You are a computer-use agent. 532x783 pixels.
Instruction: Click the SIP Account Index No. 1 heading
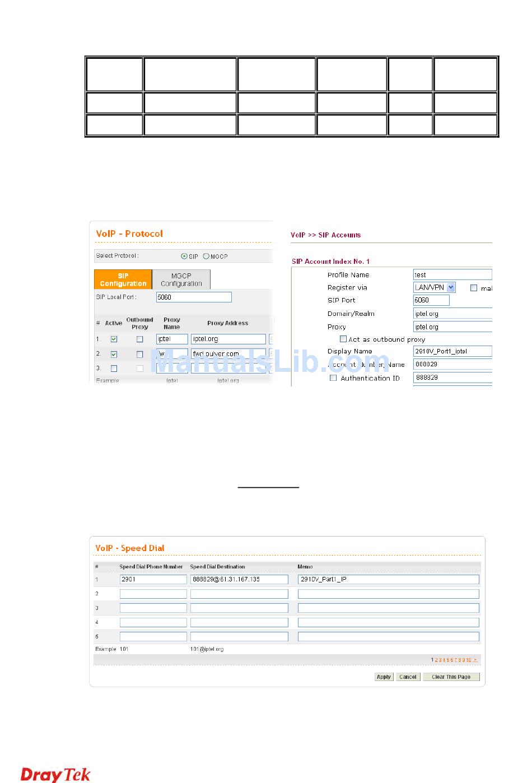[330, 262]
